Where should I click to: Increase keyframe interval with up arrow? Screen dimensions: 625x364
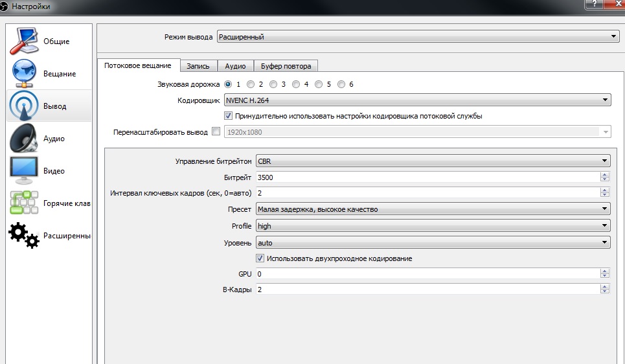pyautogui.click(x=605, y=190)
